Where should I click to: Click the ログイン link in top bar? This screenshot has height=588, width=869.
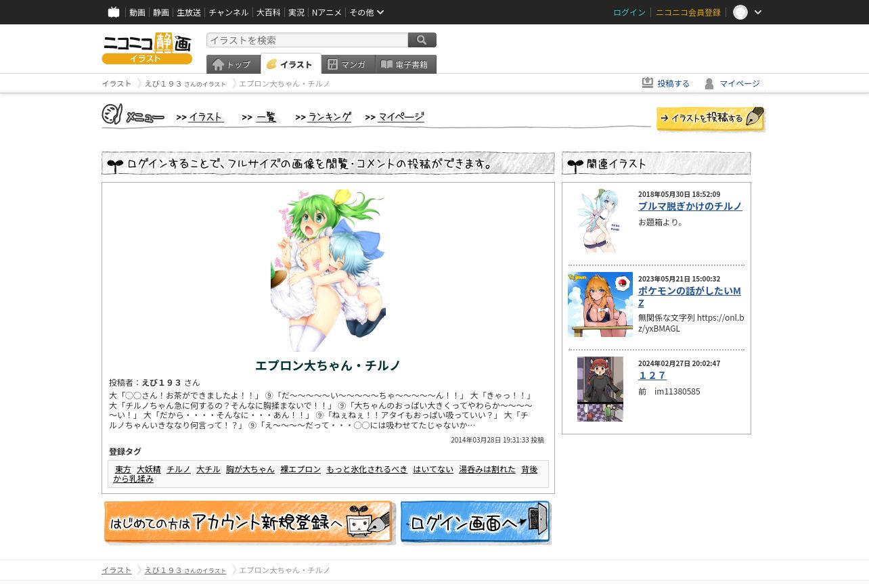click(x=629, y=12)
